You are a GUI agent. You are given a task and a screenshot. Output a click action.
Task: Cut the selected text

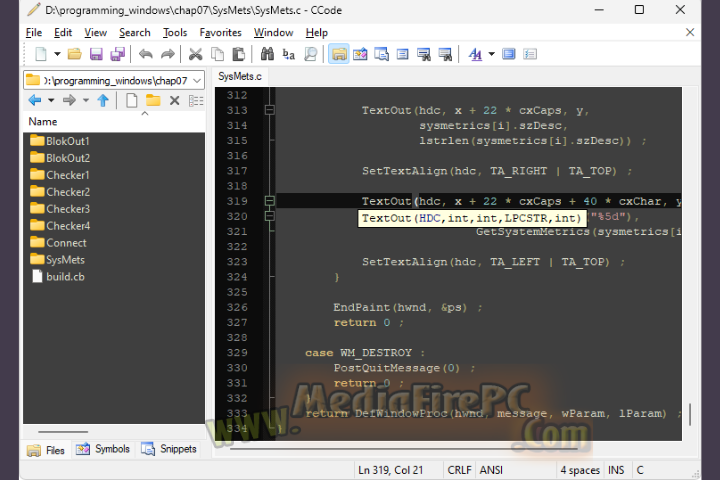pyautogui.click(x=196, y=54)
